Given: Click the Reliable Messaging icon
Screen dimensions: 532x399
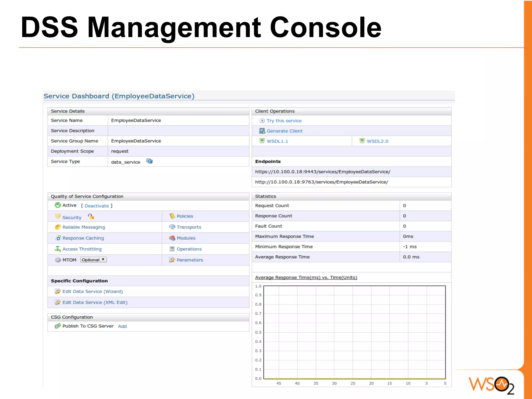Looking at the screenshot, I should [x=58, y=227].
